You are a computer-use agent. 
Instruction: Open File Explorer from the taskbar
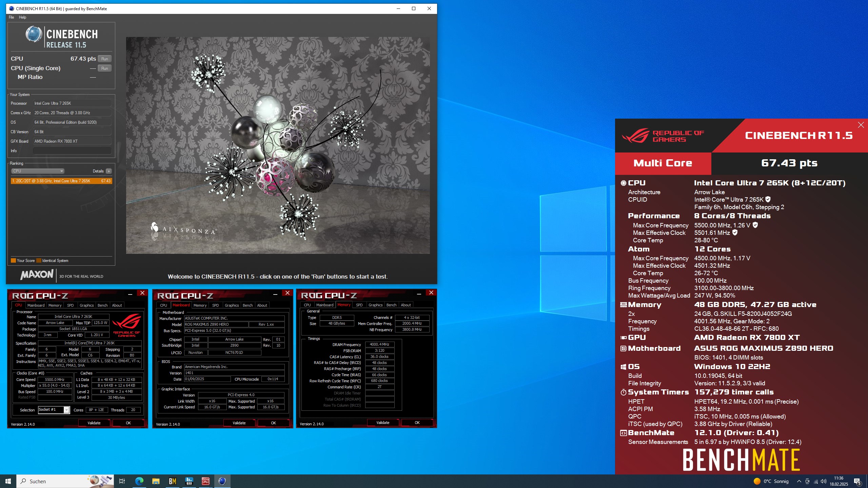156,481
